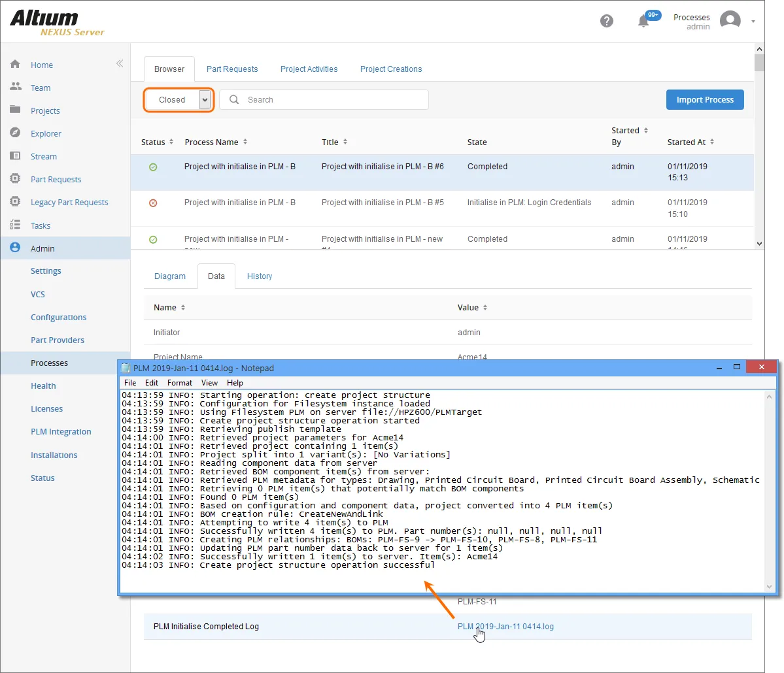Click the red failed status icon for B #5
This screenshot has width=784, height=673.
click(x=153, y=203)
